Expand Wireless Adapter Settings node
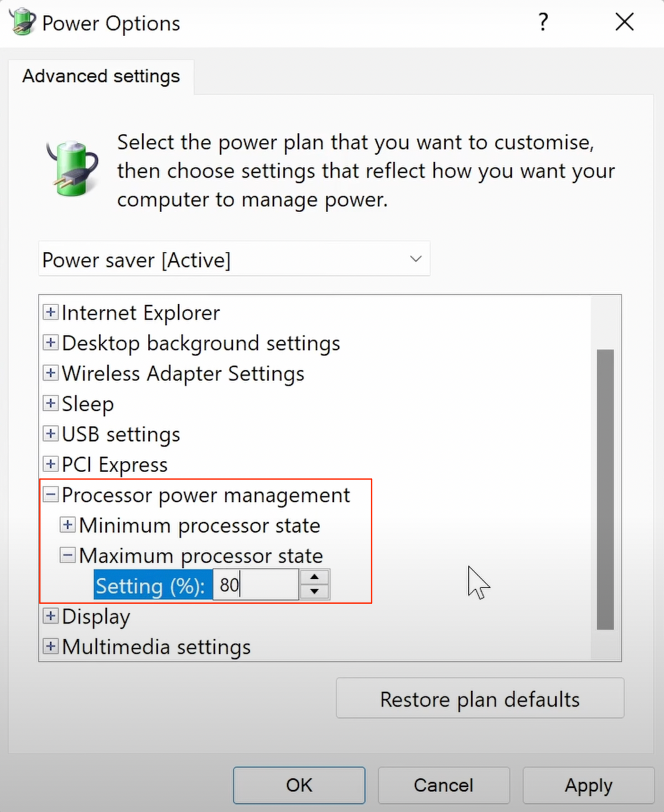664x812 pixels. pyautogui.click(x=51, y=373)
